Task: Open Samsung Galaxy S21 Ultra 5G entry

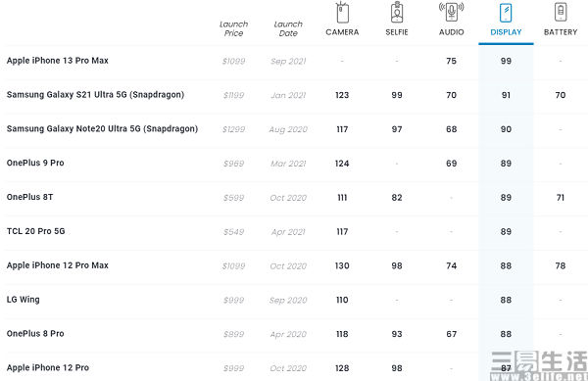Action: 95,95
